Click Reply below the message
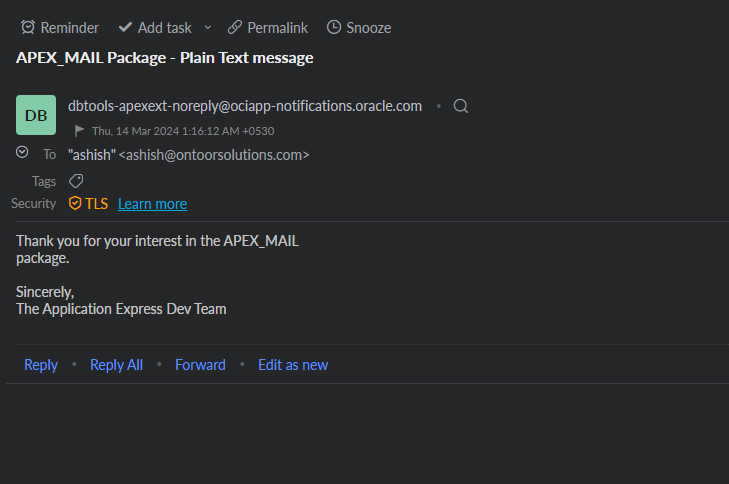This screenshot has height=484, width=729. 41,365
